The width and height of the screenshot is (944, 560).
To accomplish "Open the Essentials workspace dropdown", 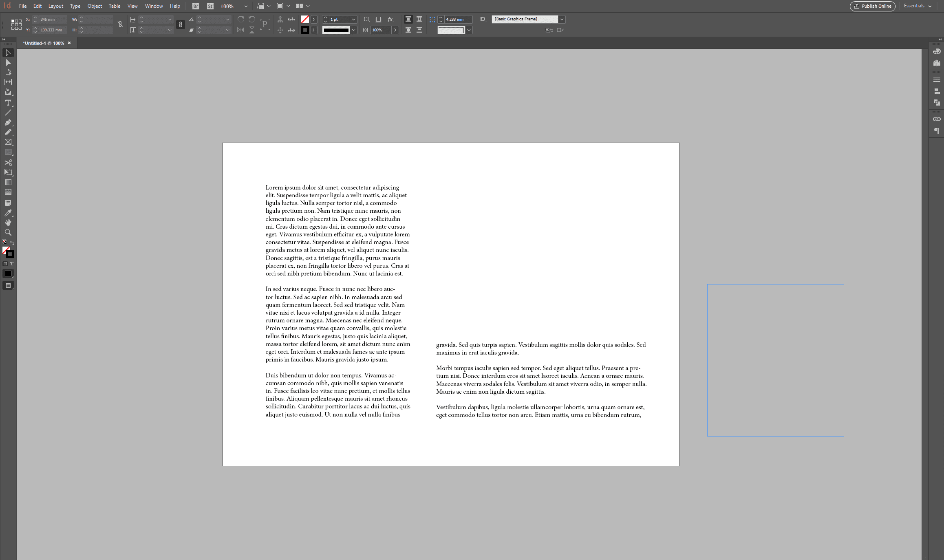I will [x=916, y=6].
